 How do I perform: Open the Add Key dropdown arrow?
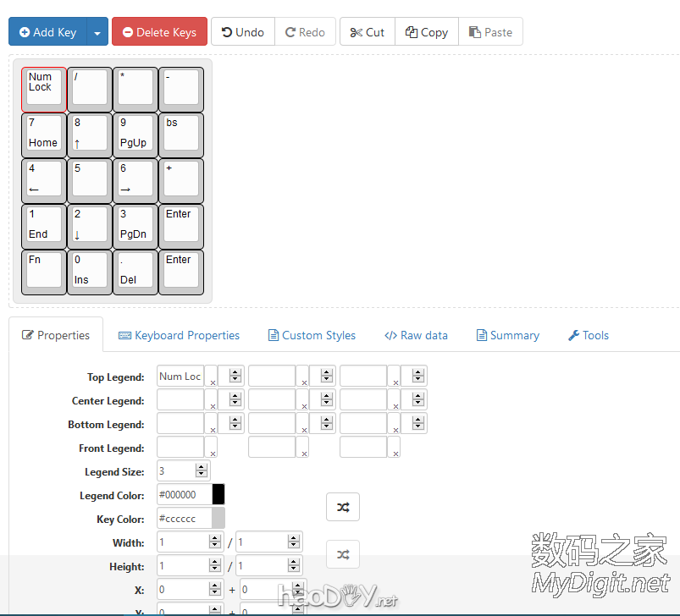(x=97, y=32)
